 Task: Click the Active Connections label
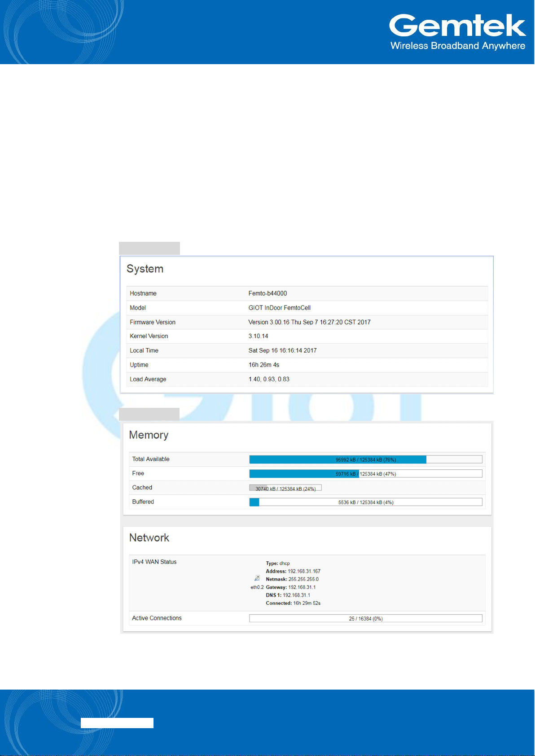tap(157, 618)
